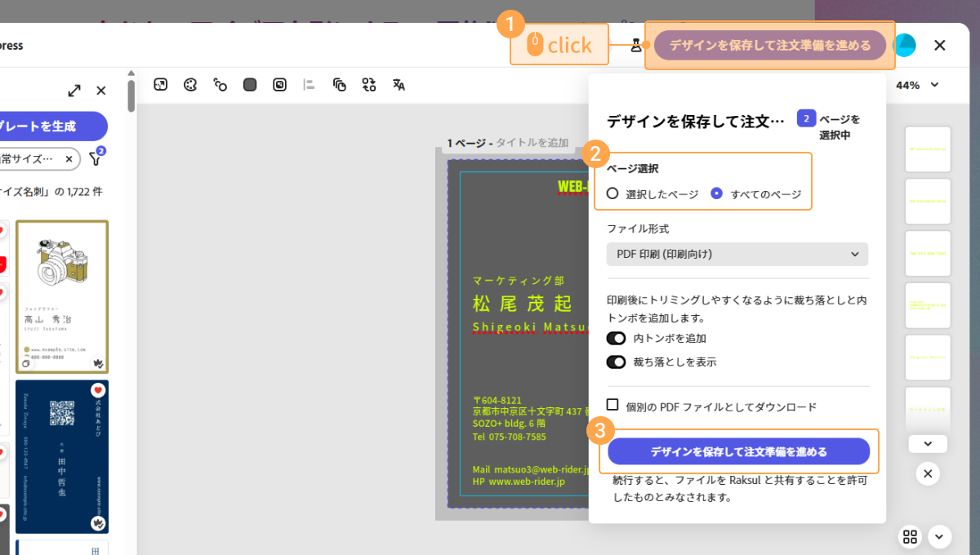Select the すべてのページ radio option
This screenshot has width=980, height=555.
(x=756, y=194)
